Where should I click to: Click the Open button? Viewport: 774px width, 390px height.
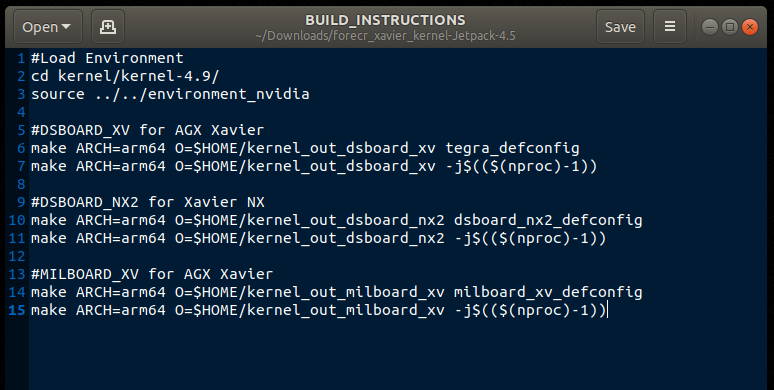[46, 27]
